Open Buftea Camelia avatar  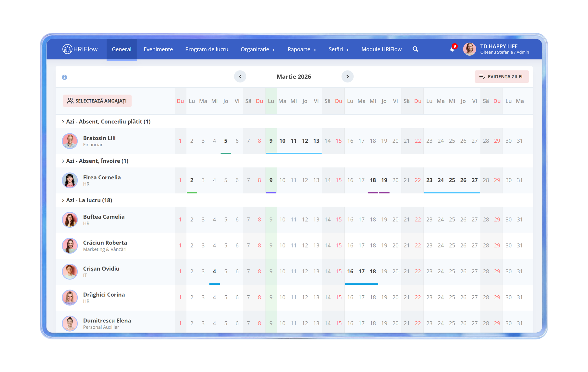tap(70, 220)
